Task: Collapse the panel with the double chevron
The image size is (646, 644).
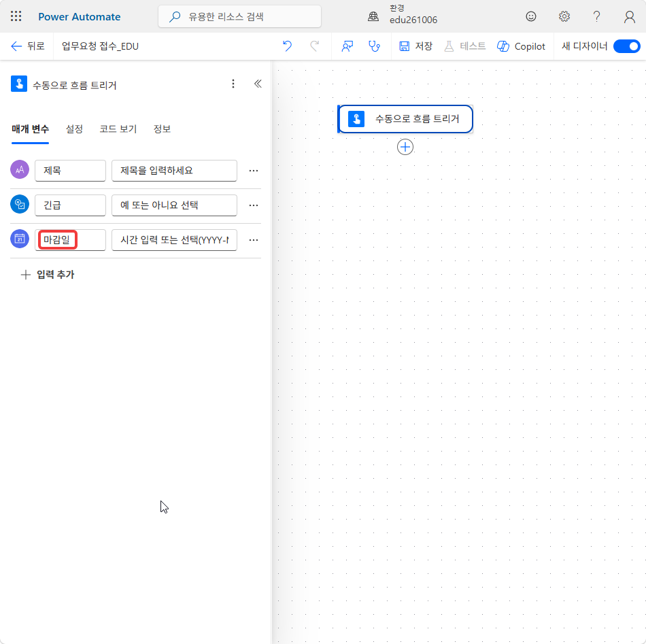Action: pyautogui.click(x=258, y=84)
